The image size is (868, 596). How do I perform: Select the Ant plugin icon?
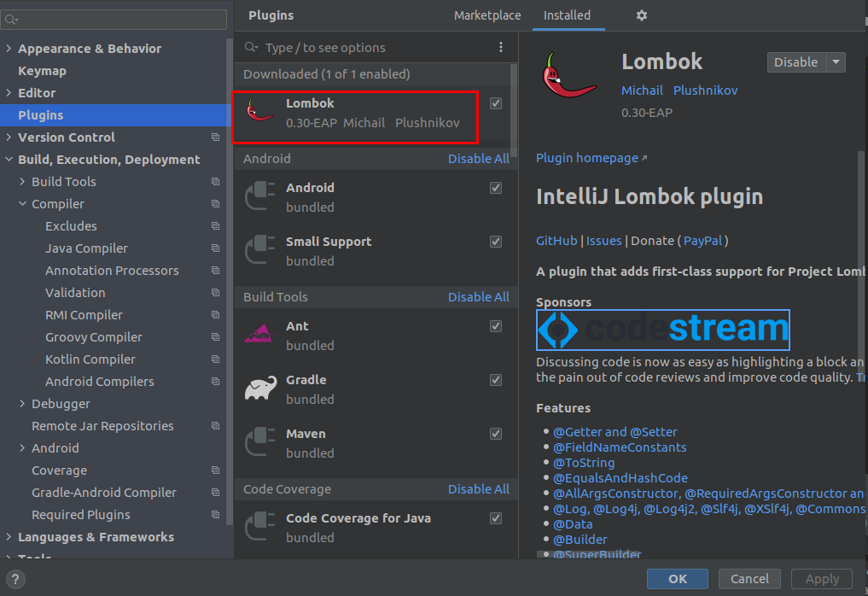tap(260, 335)
